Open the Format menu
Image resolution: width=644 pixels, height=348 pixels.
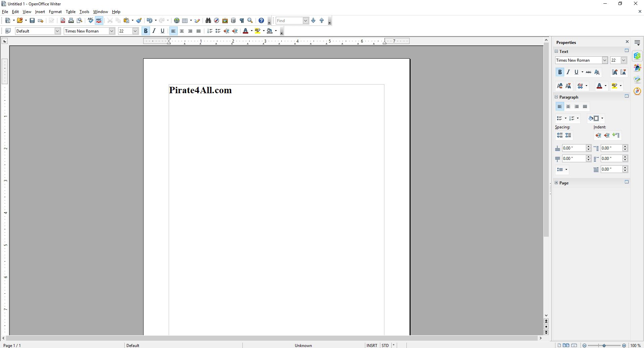tap(55, 12)
